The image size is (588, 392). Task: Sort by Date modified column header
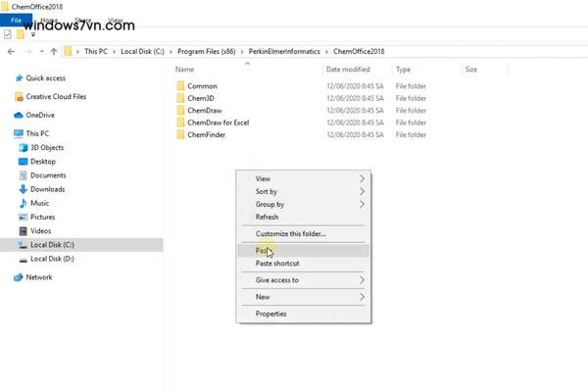348,71
